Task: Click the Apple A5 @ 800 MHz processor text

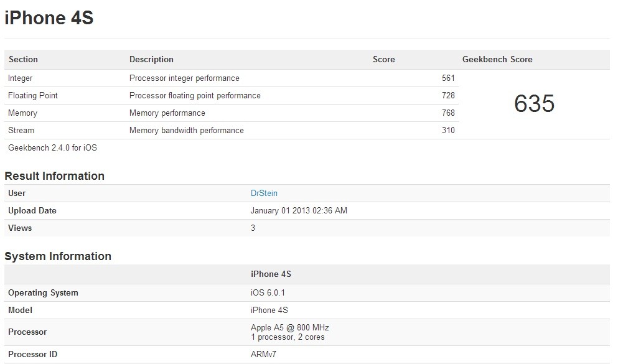Action: [x=289, y=328]
